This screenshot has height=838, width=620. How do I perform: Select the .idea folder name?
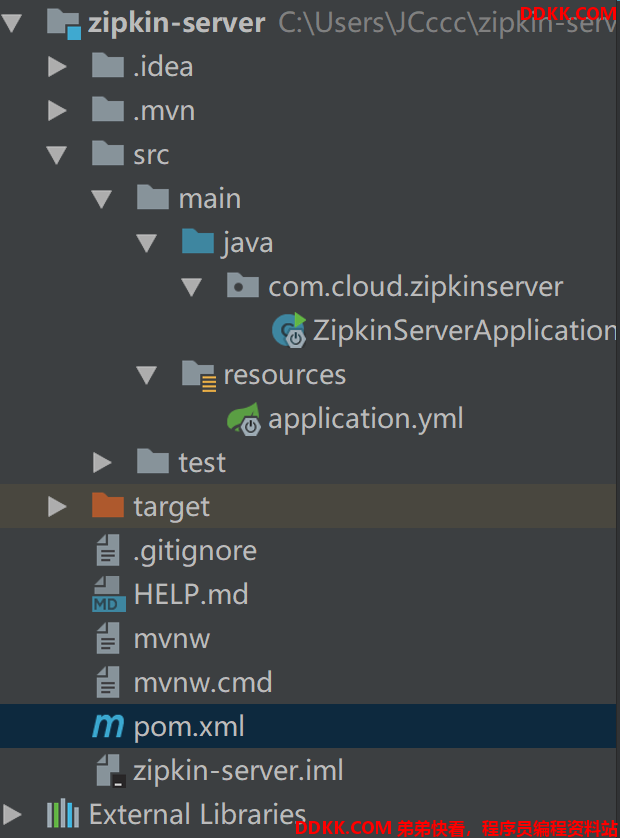coord(163,66)
